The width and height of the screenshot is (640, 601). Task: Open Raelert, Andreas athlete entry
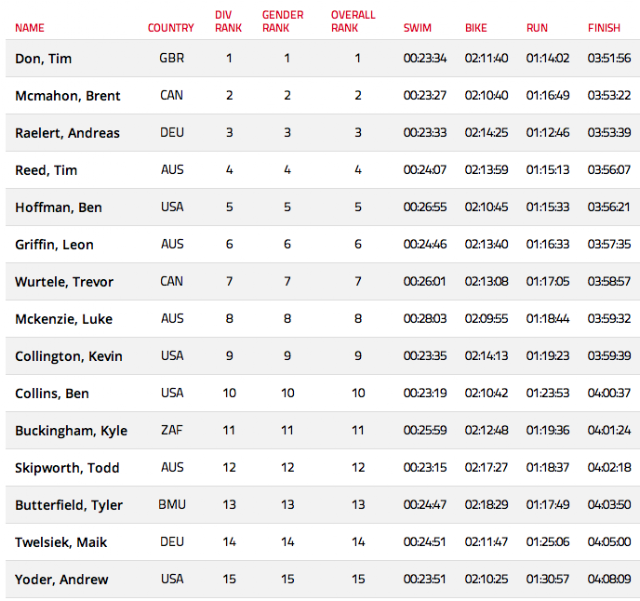coord(67,133)
